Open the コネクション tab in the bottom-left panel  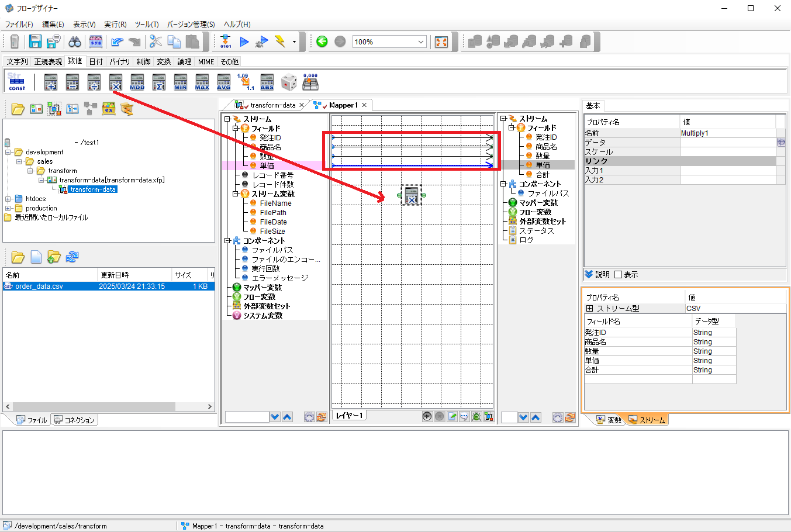tap(74, 420)
